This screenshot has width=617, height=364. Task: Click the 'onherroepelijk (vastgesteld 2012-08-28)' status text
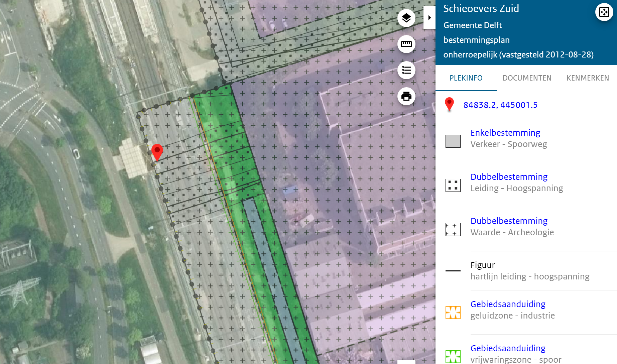click(518, 54)
